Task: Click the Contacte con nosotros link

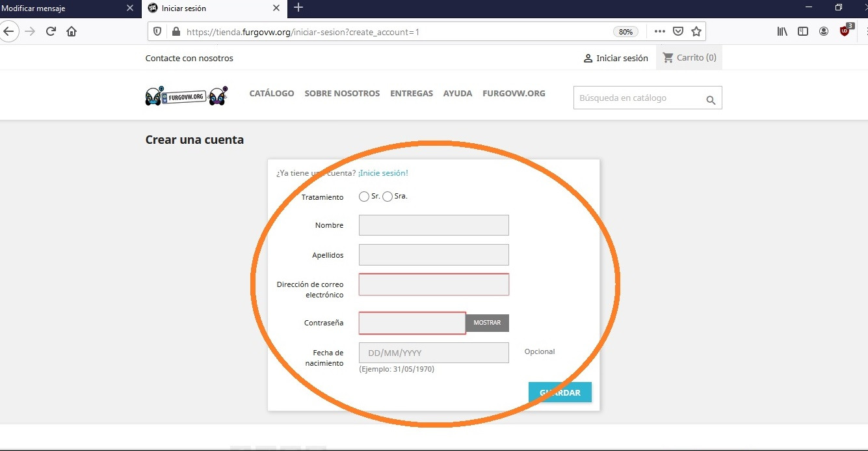Action: [x=189, y=58]
